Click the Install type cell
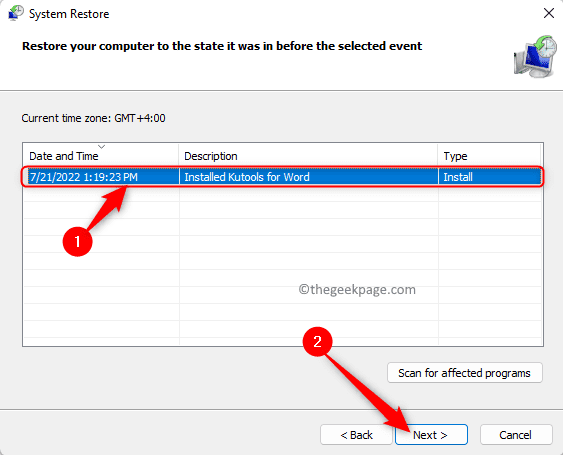 coord(458,177)
